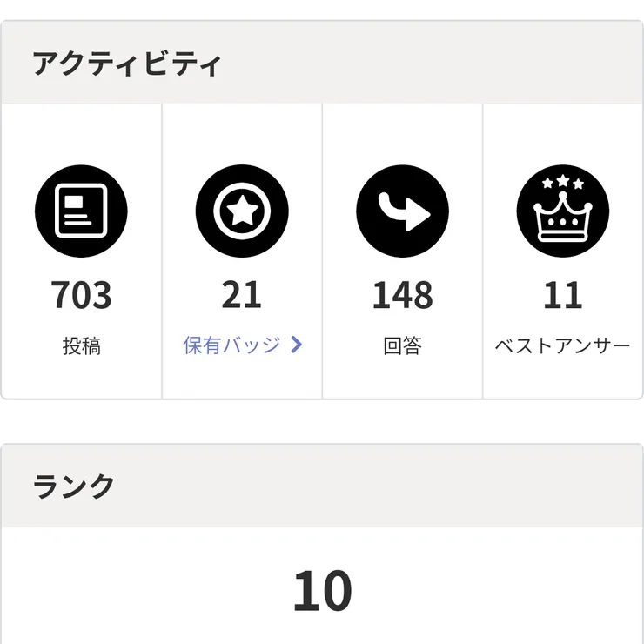
Task: Click the posts document icon
Action: click(81, 211)
